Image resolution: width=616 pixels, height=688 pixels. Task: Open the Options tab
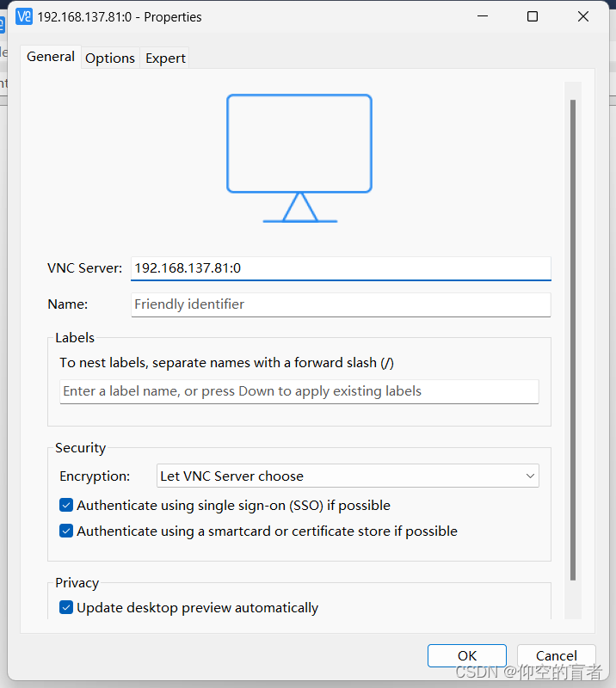coord(110,58)
